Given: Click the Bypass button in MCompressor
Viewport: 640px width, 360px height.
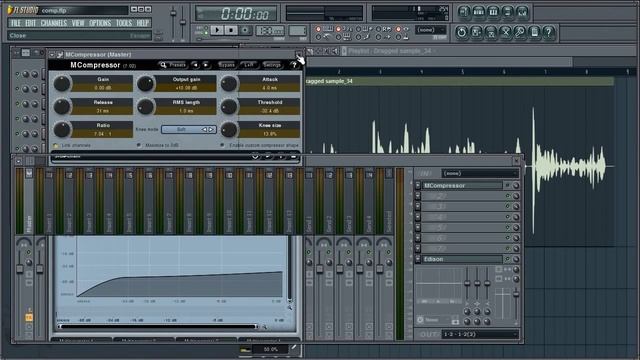Looking at the screenshot, I should pos(227,65).
